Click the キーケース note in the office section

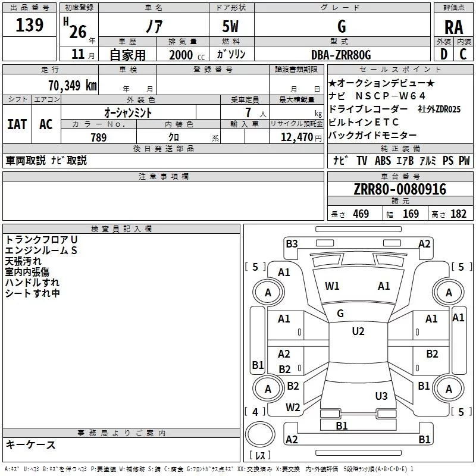tap(31, 445)
